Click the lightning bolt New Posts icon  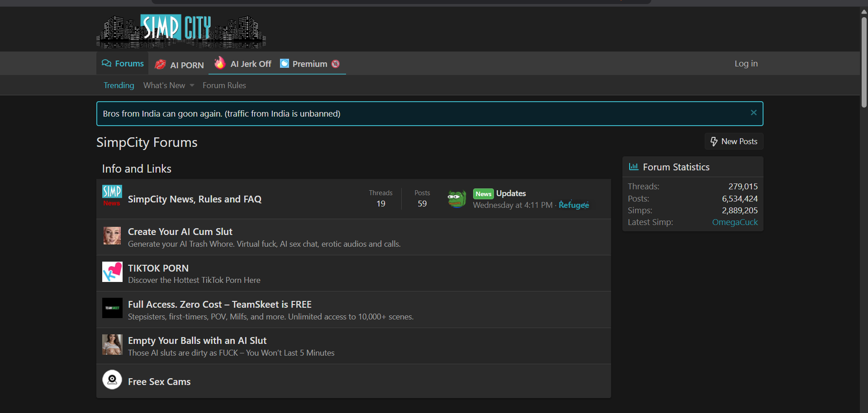(714, 141)
